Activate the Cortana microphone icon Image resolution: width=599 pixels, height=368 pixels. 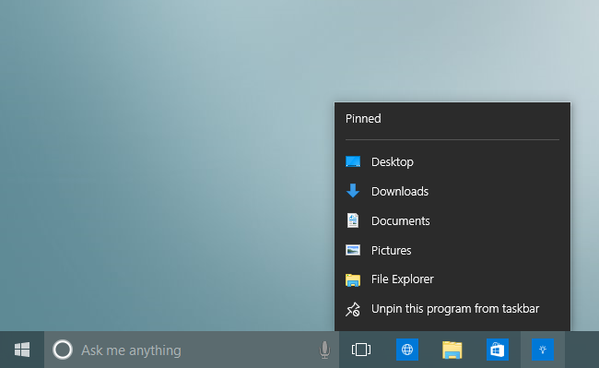click(x=324, y=350)
